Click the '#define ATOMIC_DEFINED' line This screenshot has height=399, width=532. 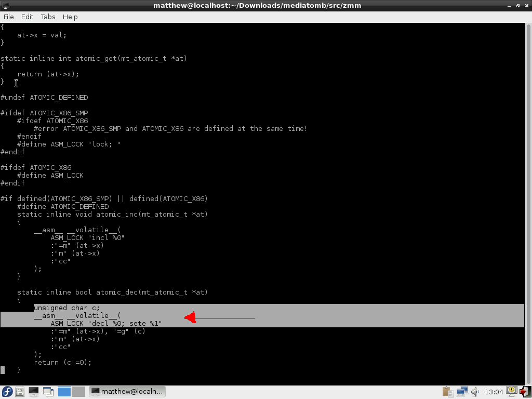(63, 207)
